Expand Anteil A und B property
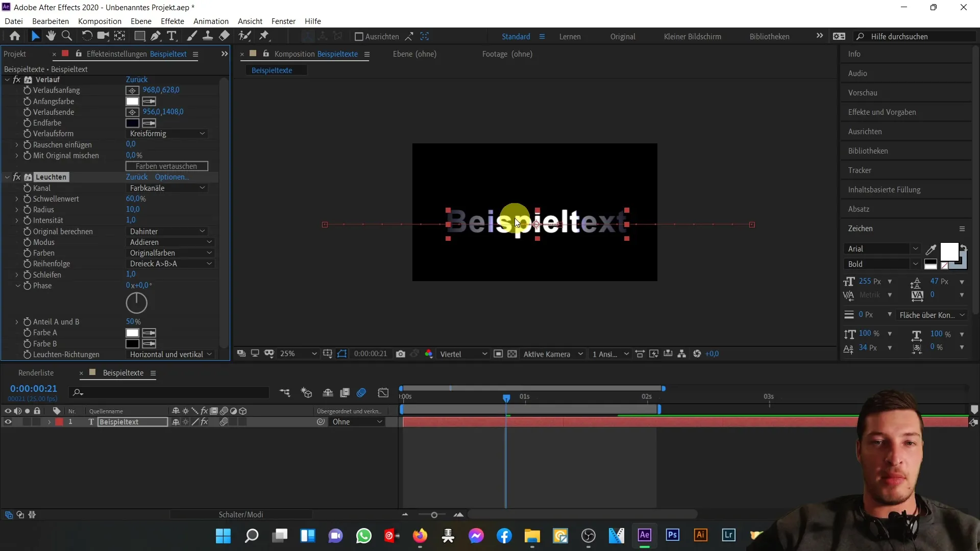Screen dimensions: 980x551 pos(16,321)
